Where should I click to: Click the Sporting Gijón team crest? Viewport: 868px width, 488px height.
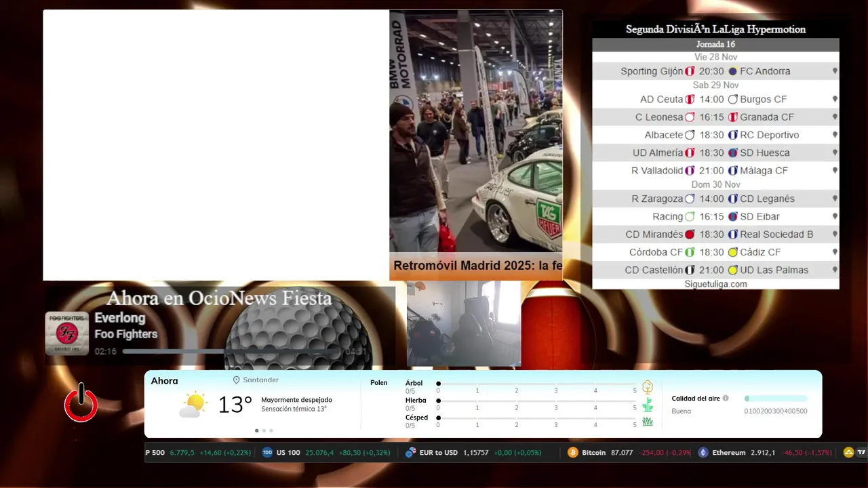(690, 71)
